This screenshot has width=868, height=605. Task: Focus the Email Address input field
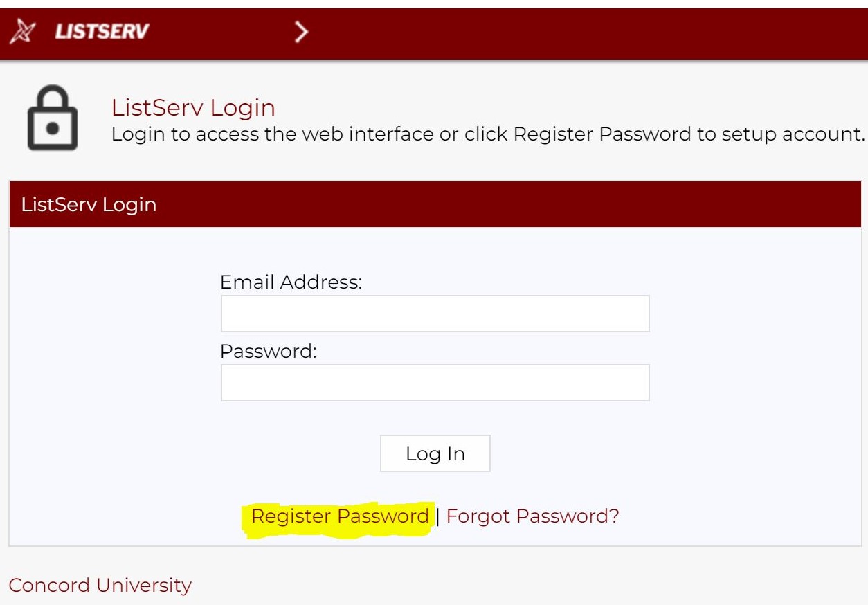[435, 314]
